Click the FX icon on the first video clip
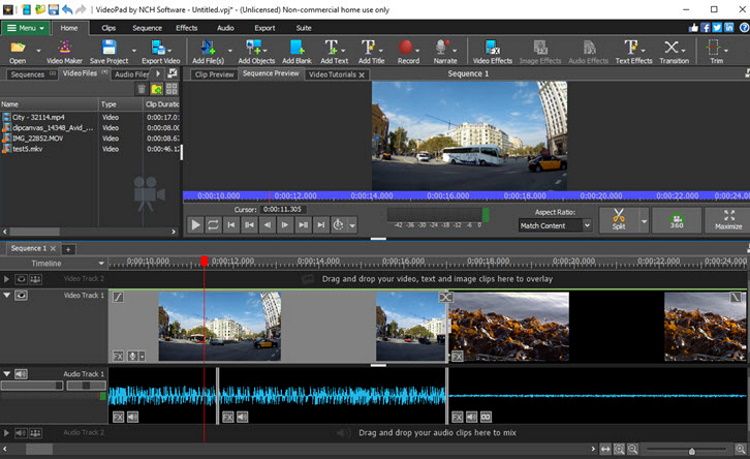Image resolution: width=750 pixels, height=459 pixels. [118, 356]
